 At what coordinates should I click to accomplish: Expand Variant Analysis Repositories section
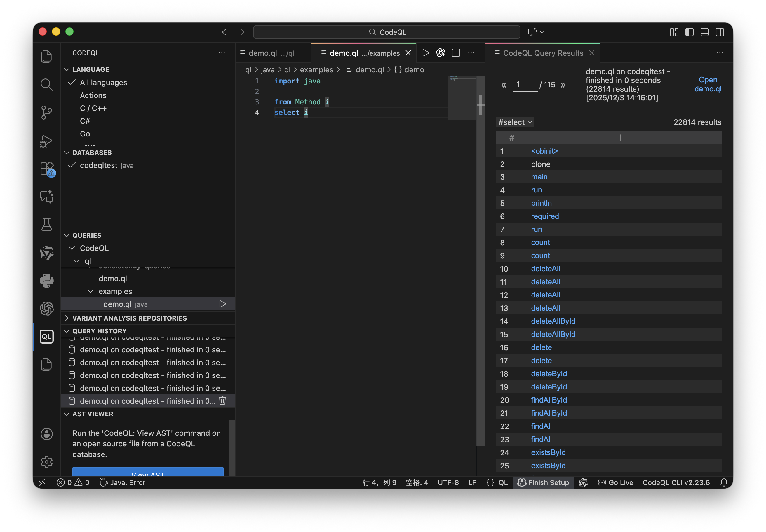tap(129, 318)
